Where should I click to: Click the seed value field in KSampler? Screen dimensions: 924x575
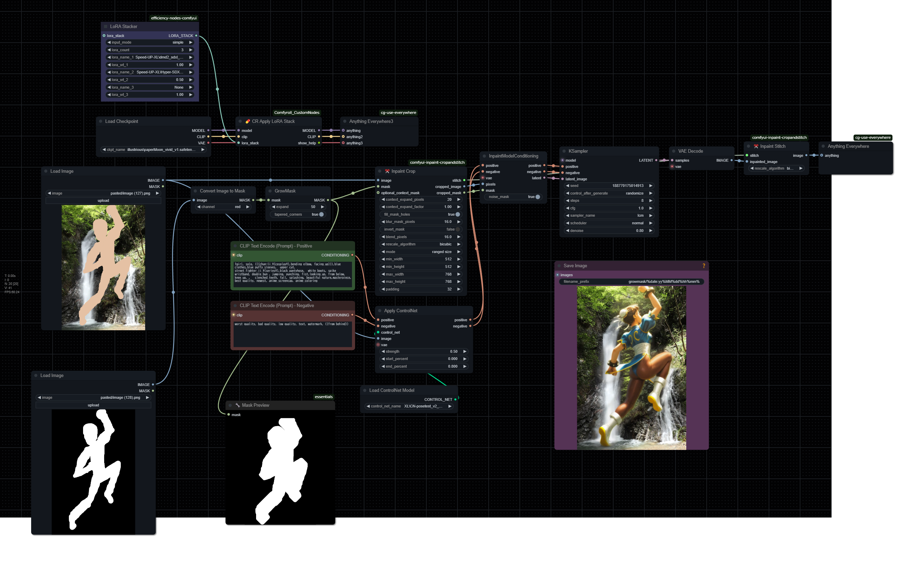(x=609, y=186)
